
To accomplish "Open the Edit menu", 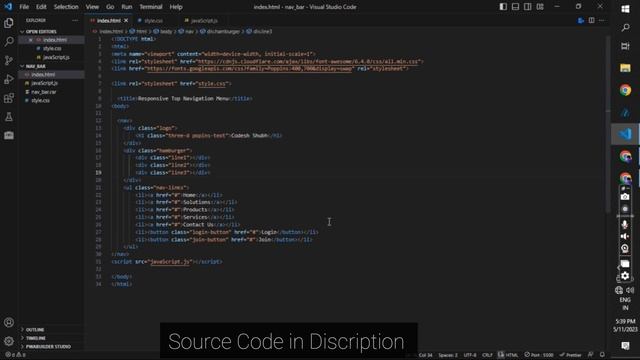I will pyautogui.click(x=41, y=7).
